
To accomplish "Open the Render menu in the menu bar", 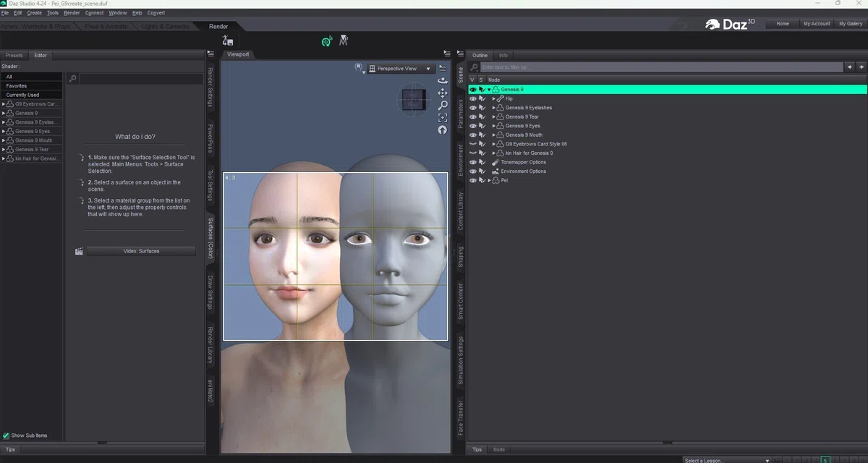I will [x=72, y=13].
